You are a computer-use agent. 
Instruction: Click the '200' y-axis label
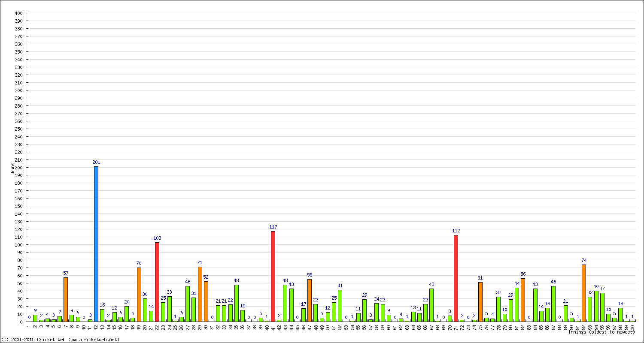pyautogui.click(x=19, y=168)
